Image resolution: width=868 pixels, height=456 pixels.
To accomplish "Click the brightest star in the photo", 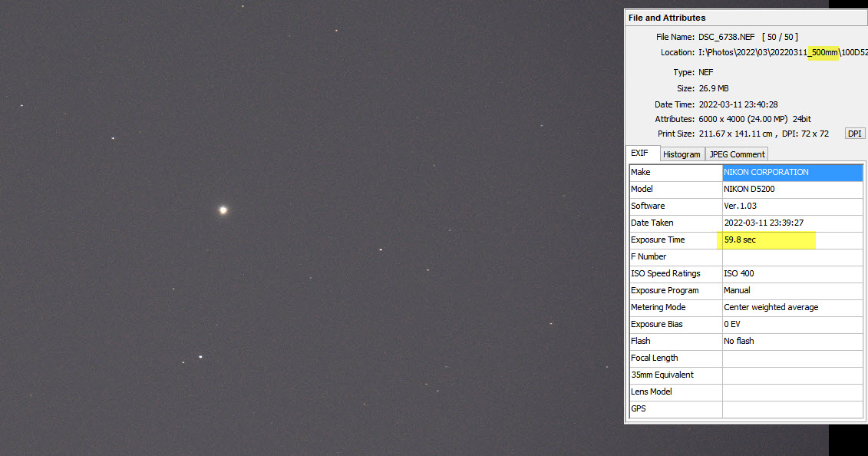I will click(x=223, y=210).
